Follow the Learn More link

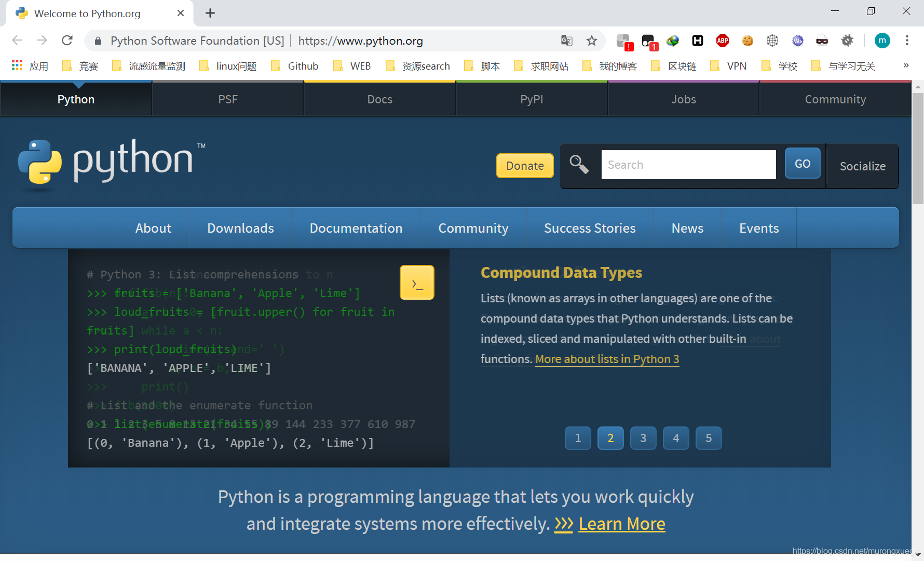point(622,524)
